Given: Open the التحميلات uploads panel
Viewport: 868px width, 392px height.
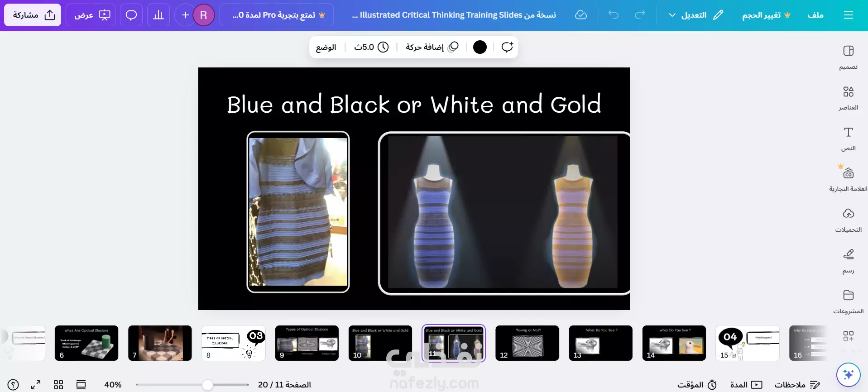Looking at the screenshot, I should coord(848,220).
